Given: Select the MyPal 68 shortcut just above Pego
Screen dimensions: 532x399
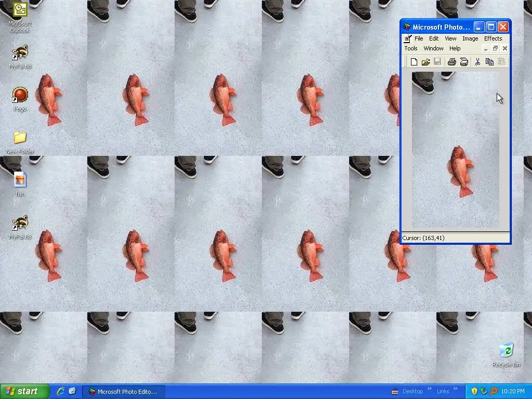Looking at the screenshot, I should tap(20, 57).
